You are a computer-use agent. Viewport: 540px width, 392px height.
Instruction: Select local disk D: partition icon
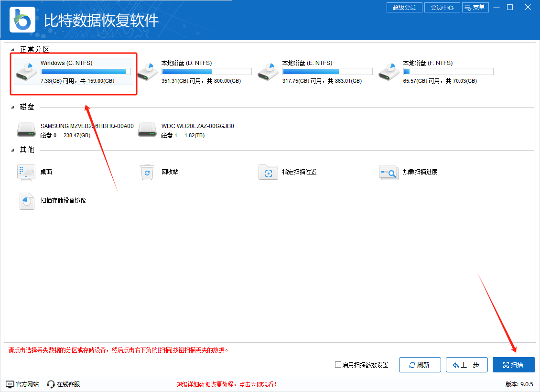click(147, 72)
